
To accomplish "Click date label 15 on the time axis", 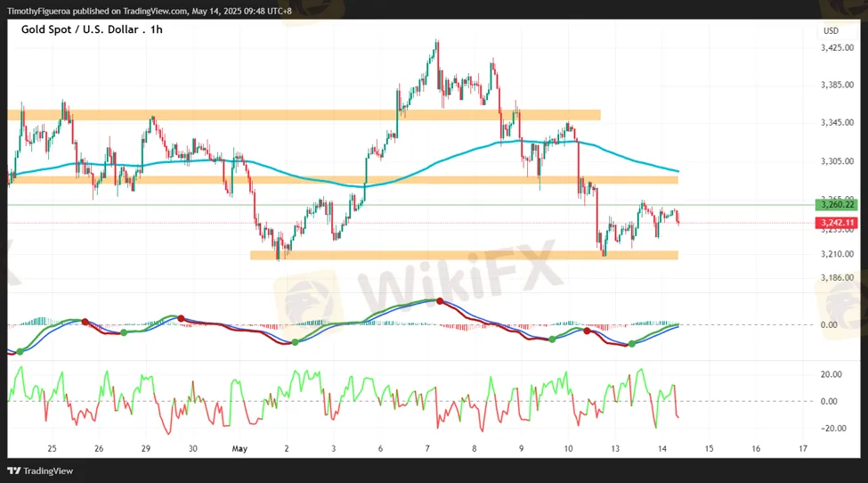I will (x=710, y=448).
